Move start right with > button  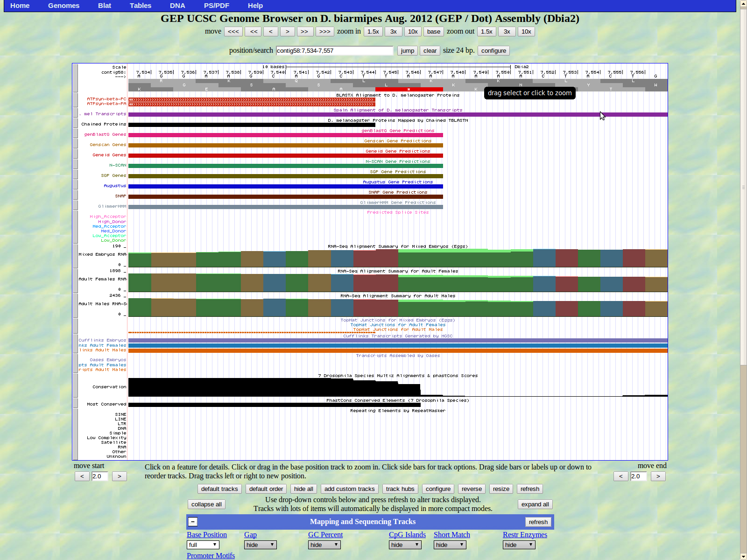coord(120,476)
